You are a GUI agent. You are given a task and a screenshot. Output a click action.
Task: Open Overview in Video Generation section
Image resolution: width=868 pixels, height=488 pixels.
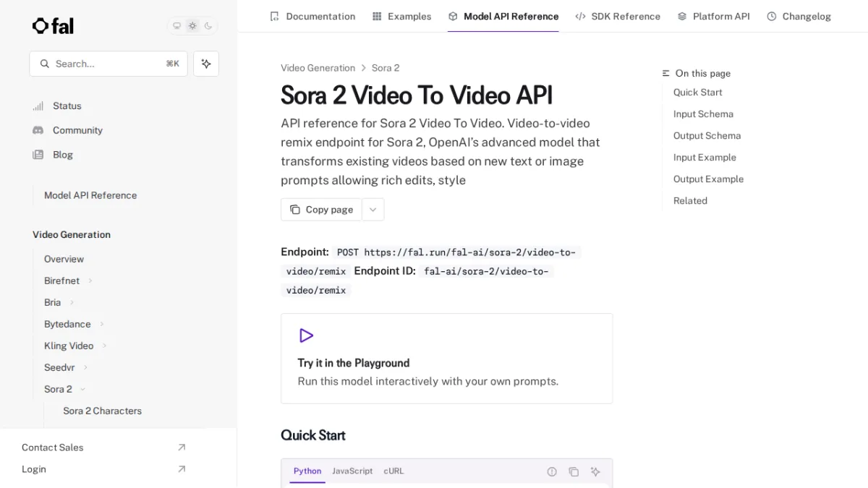point(64,259)
